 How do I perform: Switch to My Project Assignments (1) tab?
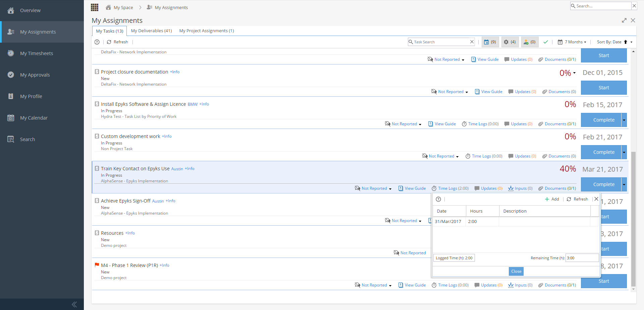207,31
